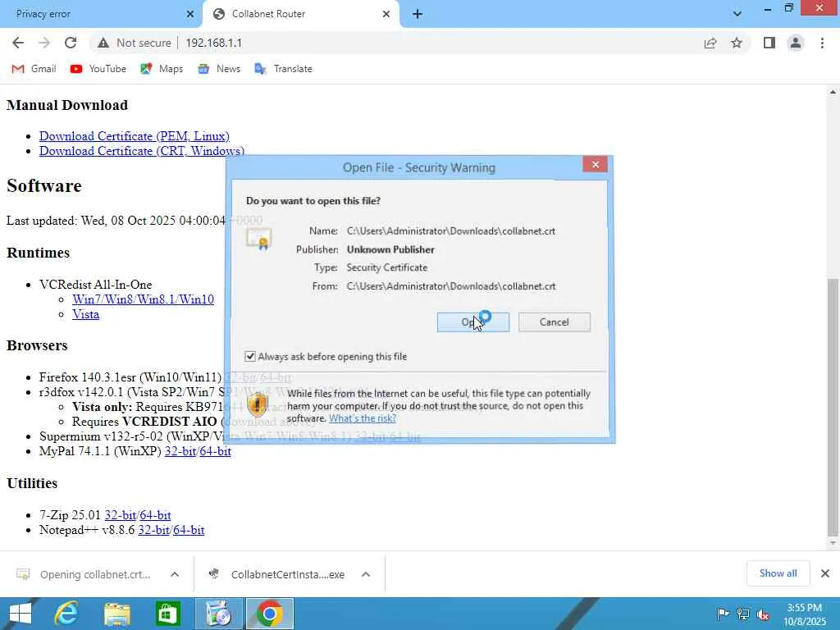Close the Collabnet Router tab
This screenshot has height=630, width=840.
tap(386, 14)
